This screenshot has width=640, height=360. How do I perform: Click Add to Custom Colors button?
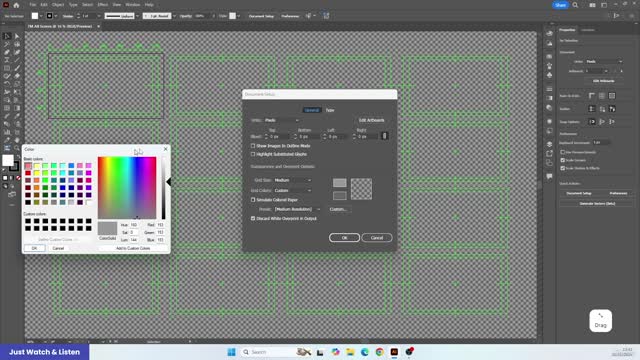pyautogui.click(x=133, y=248)
